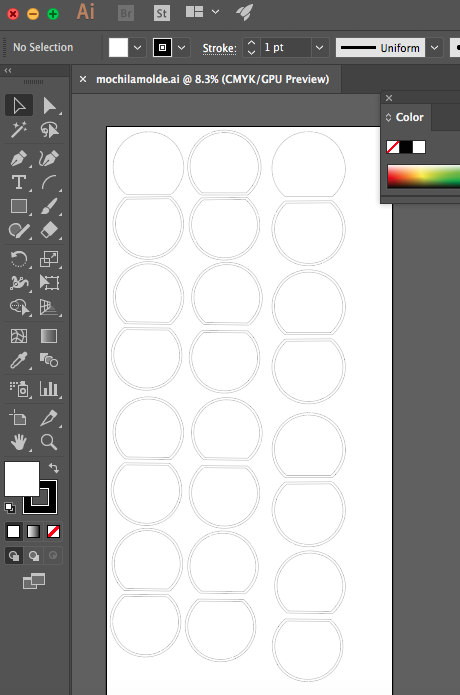Set paint mode to Color

[14, 531]
